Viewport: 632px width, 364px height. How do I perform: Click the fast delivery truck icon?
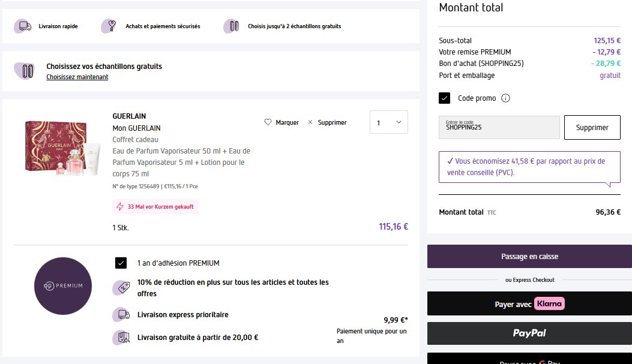pyautogui.click(x=23, y=26)
